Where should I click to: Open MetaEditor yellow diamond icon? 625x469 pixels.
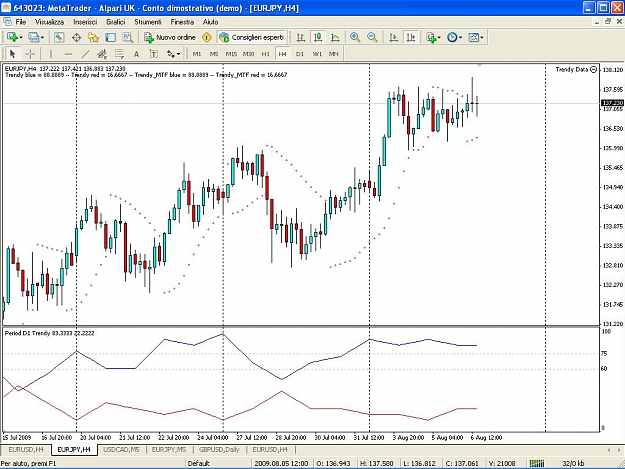(206, 37)
